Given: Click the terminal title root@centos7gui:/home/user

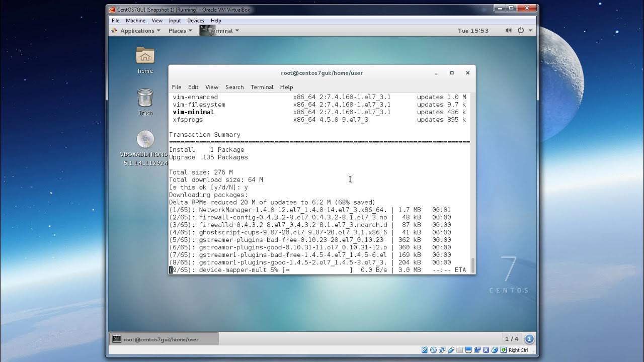Looking at the screenshot, I should coord(322,73).
